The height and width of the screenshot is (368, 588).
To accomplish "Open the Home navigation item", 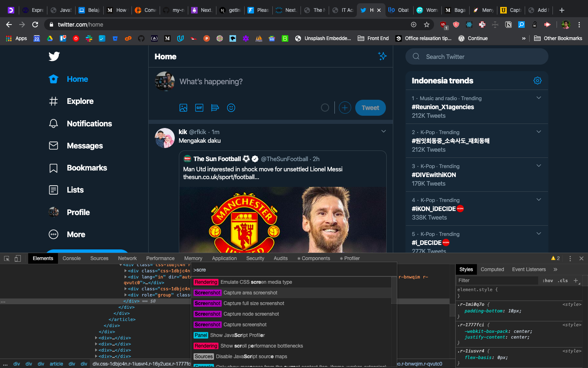I will click(x=68, y=79).
